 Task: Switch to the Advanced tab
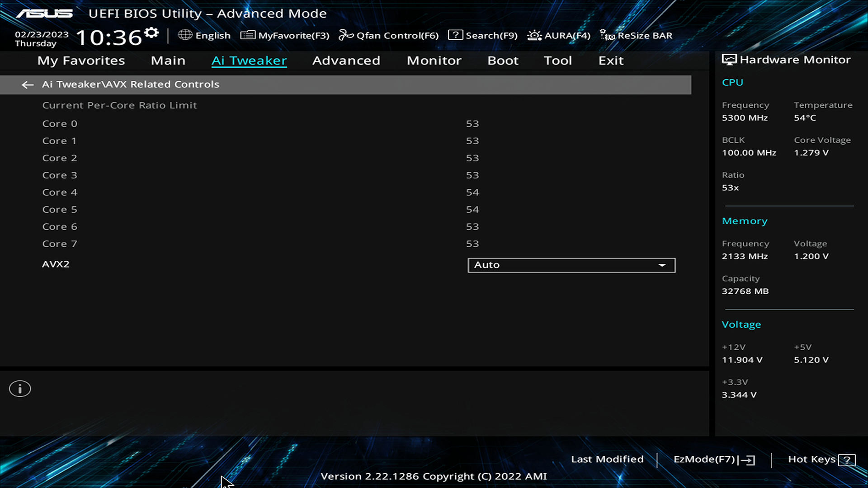tap(346, 61)
